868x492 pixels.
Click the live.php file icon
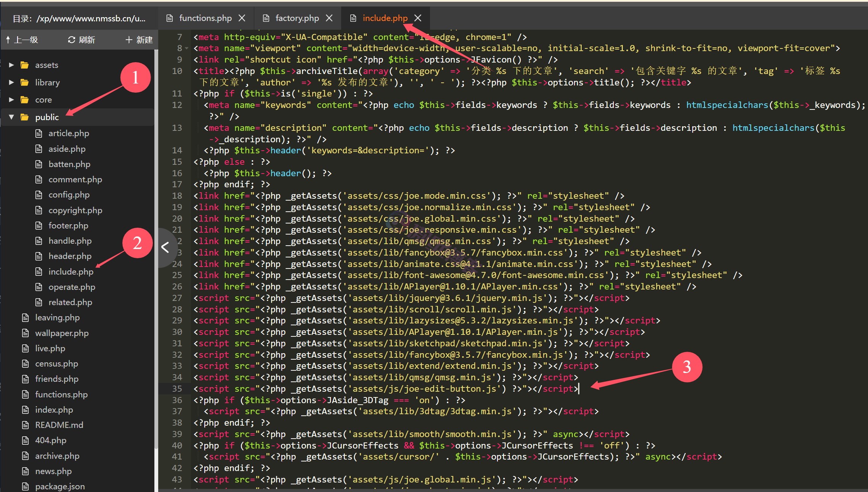click(25, 348)
